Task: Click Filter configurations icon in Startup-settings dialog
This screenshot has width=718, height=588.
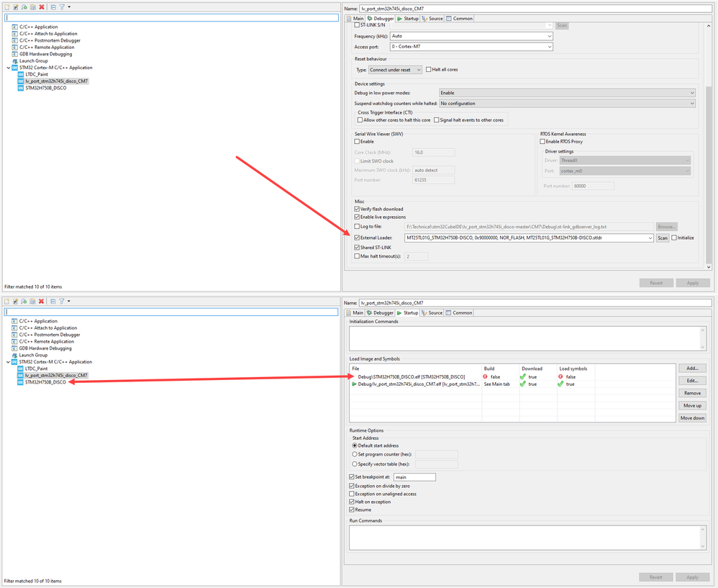Action: 61,301
